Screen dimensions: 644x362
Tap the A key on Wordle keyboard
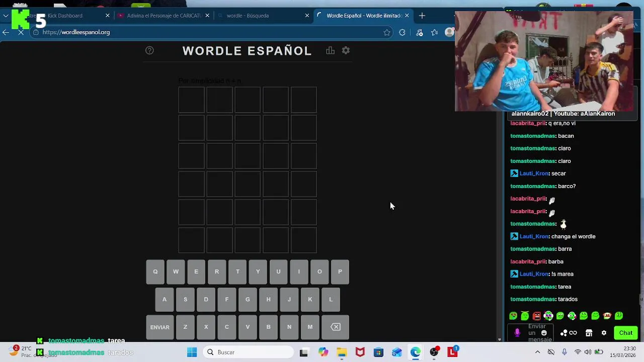click(165, 299)
